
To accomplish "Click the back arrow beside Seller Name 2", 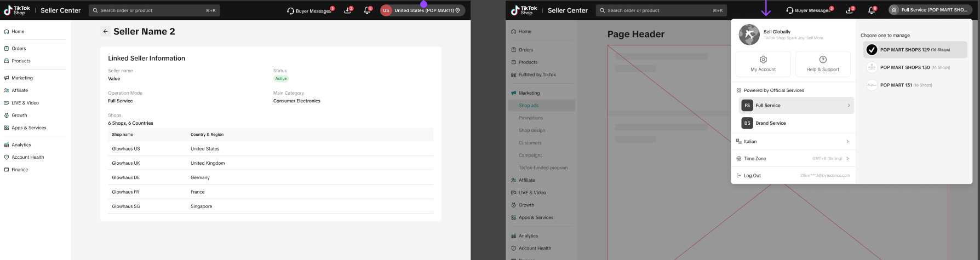I will tap(106, 32).
